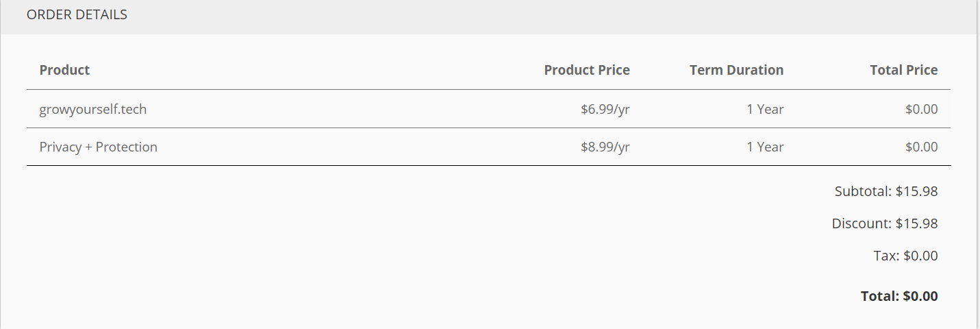Click the Subtotal label text
Screen dimensions: 980x329
click(x=862, y=191)
